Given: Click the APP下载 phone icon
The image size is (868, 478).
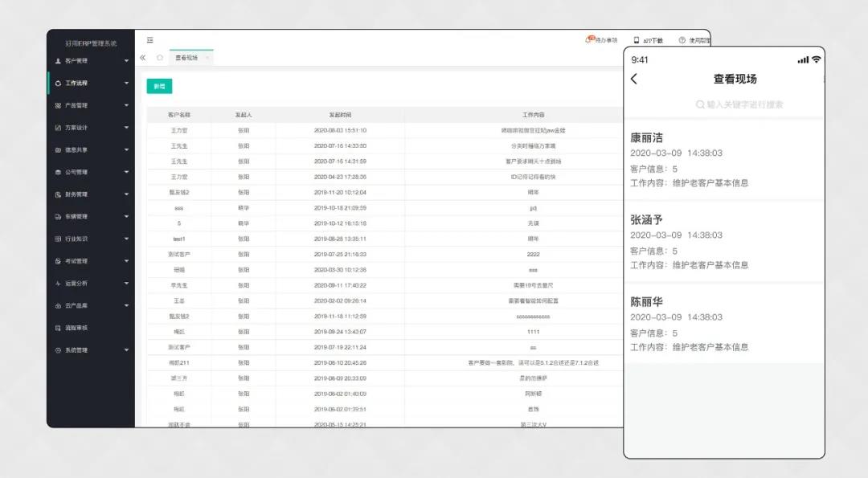Looking at the screenshot, I should [x=637, y=40].
